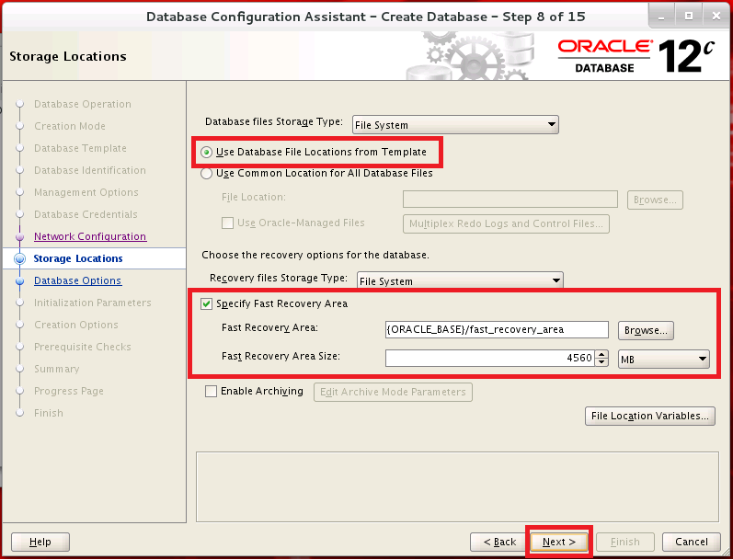Uncheck Specify Fast Recovery Area checkbox
733x560 pixels.
coord(206,303)
